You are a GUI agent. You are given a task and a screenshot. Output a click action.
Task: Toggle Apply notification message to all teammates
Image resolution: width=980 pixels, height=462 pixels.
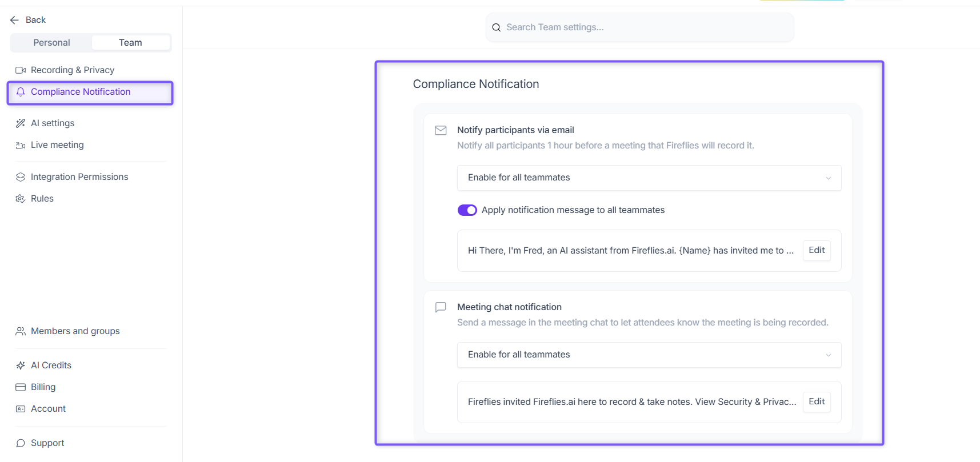click(x=467, y=210)
